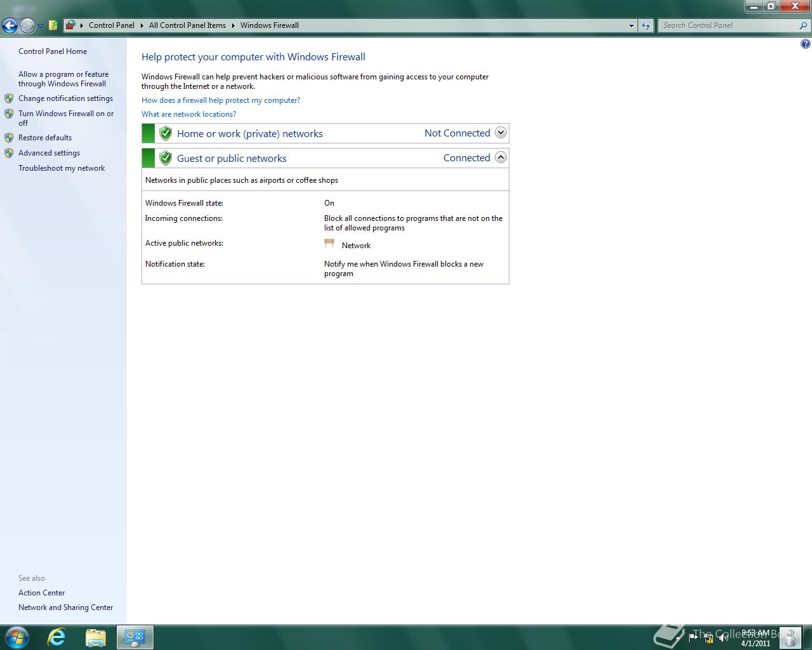
Task: Open Change notification settings
Action: coord(65,98)
